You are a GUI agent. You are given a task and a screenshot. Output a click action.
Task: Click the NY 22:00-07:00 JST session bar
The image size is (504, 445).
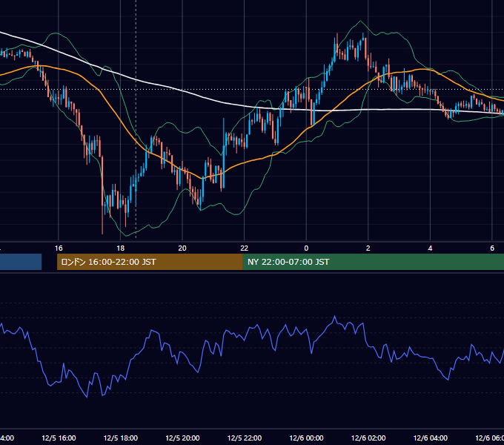pyautogui.click(x=373, y=262)
